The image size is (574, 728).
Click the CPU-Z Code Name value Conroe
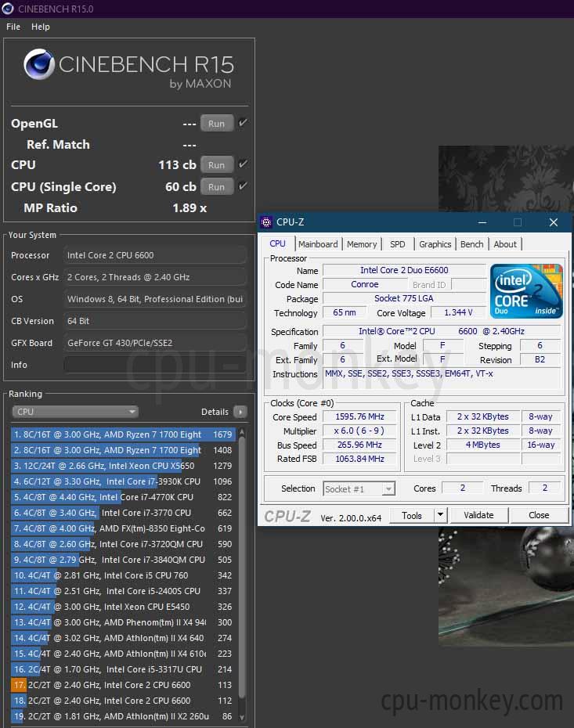[365, 284]
